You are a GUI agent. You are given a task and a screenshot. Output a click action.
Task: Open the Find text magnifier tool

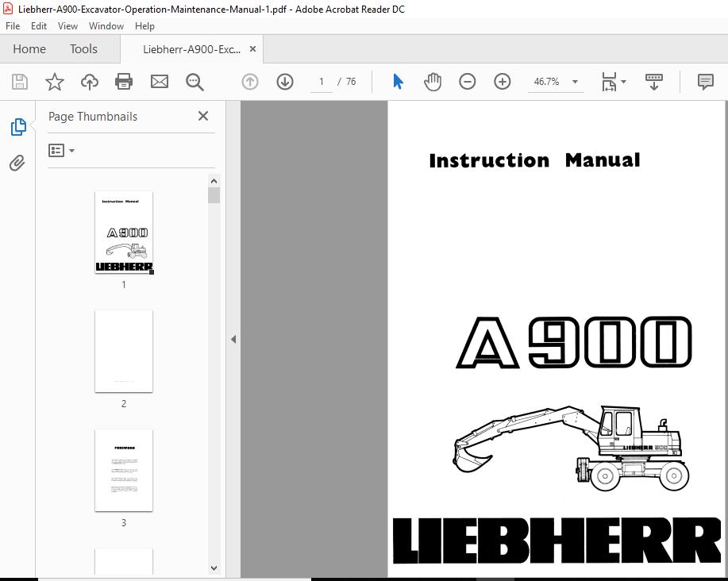point(195,82)
